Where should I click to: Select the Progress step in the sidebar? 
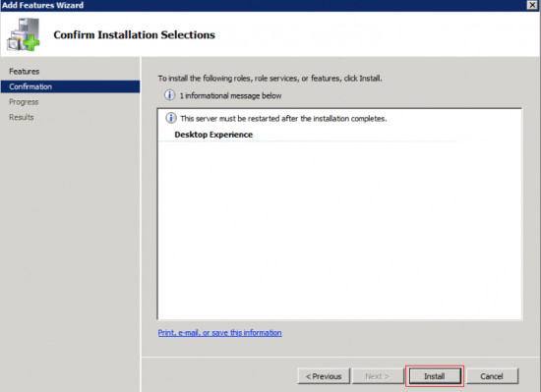pos(24,102)
